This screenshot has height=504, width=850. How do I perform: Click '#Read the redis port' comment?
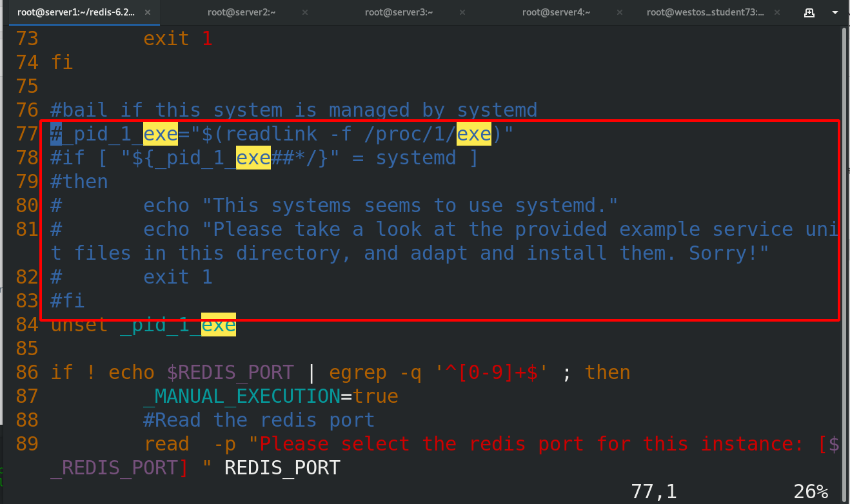click(259, 420)
